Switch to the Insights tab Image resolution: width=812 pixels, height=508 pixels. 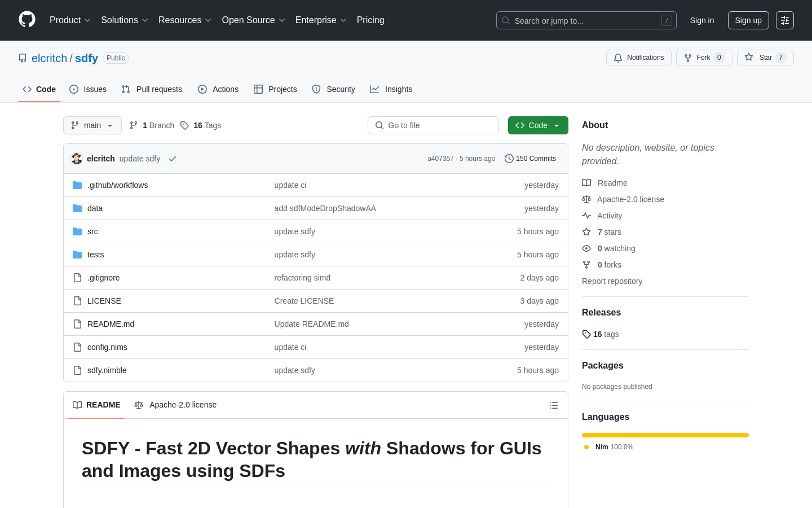391,89
